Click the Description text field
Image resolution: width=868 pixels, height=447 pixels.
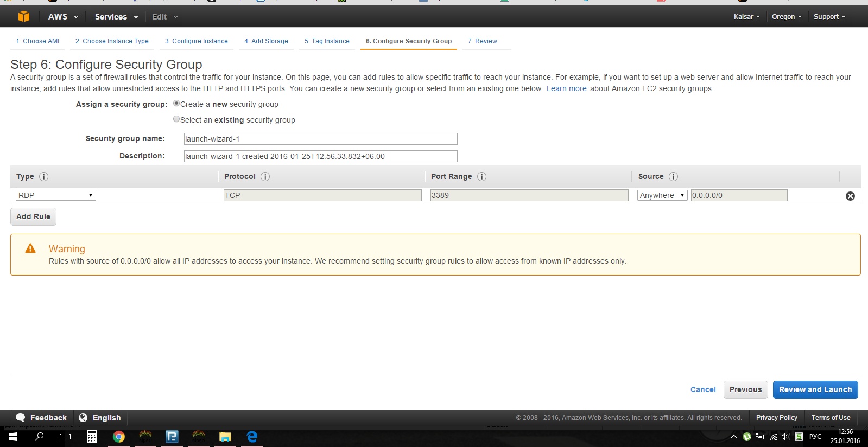(320, 156)
